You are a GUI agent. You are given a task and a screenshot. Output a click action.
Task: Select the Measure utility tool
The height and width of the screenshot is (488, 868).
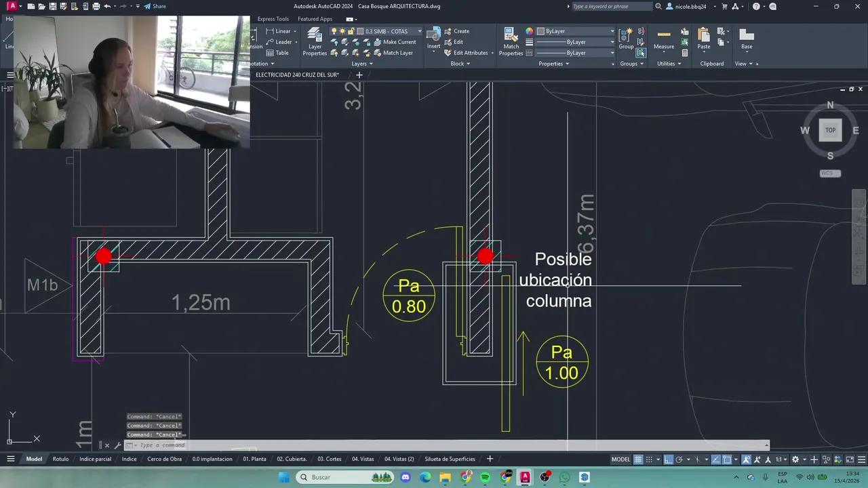pyautogui.click(x=664, y=39)
